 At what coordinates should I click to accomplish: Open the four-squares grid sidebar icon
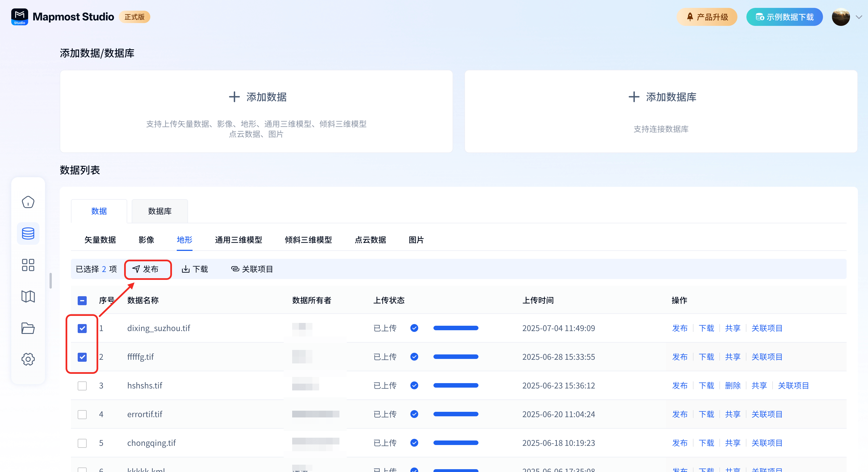click(x=28, y=265)
